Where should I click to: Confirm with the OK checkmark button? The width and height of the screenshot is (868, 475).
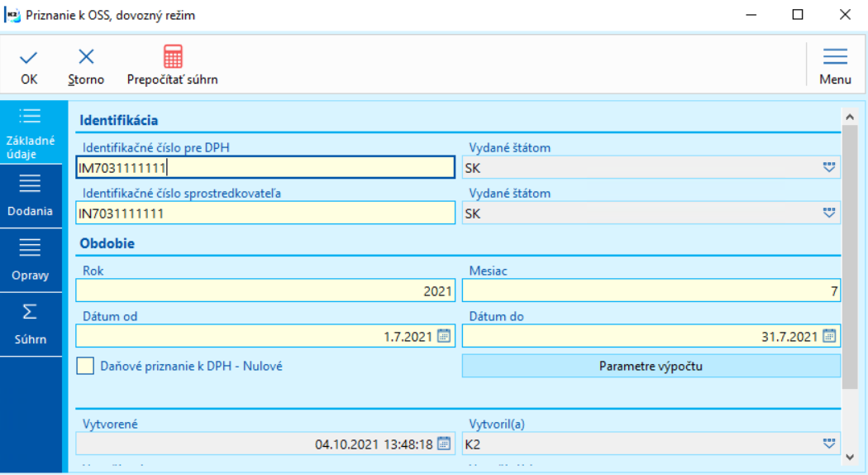click(x=29, y=66)
